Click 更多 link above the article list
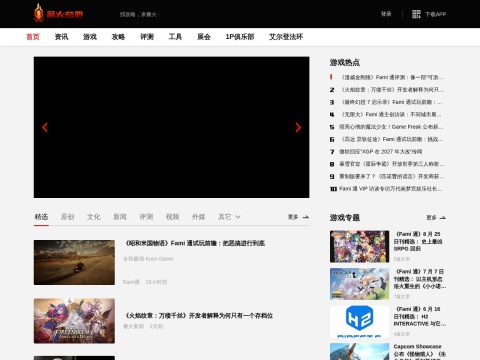Image resolution: width=480 pixels, height=360 pixels. click(x=298, y=217)
